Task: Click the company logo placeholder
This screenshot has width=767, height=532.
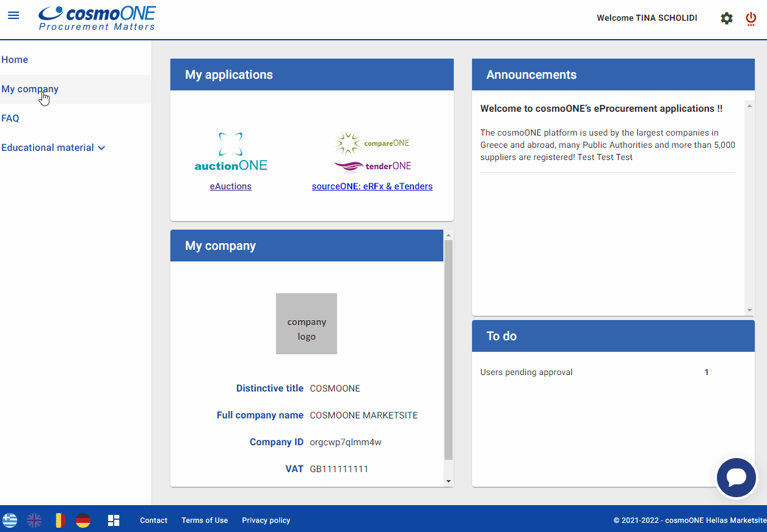Action: pos(307,324)
